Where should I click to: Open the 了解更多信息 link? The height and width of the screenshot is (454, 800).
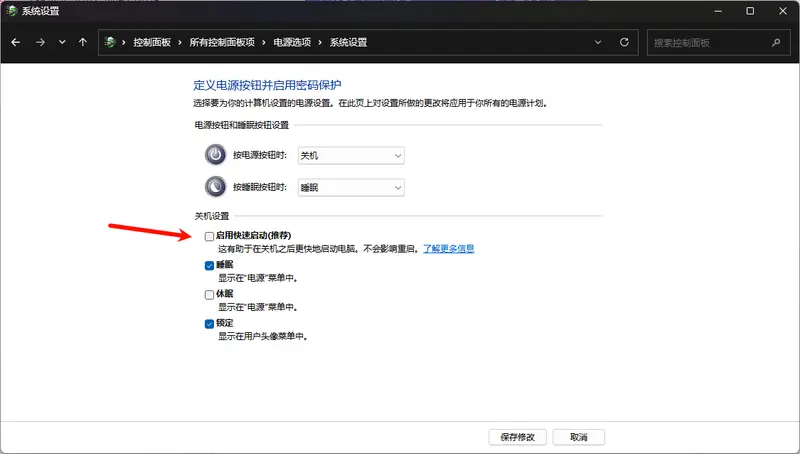pos(448,249)
